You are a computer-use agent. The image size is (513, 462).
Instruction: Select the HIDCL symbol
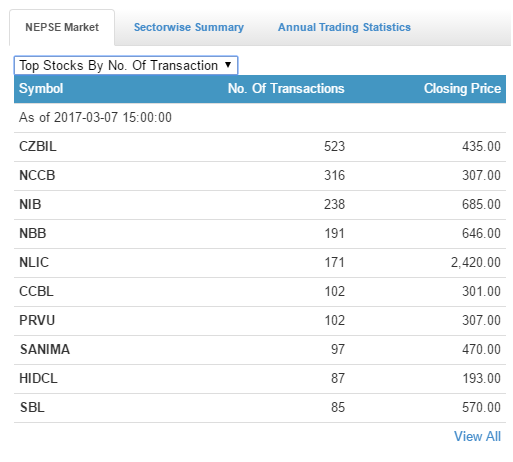(38, 378)
